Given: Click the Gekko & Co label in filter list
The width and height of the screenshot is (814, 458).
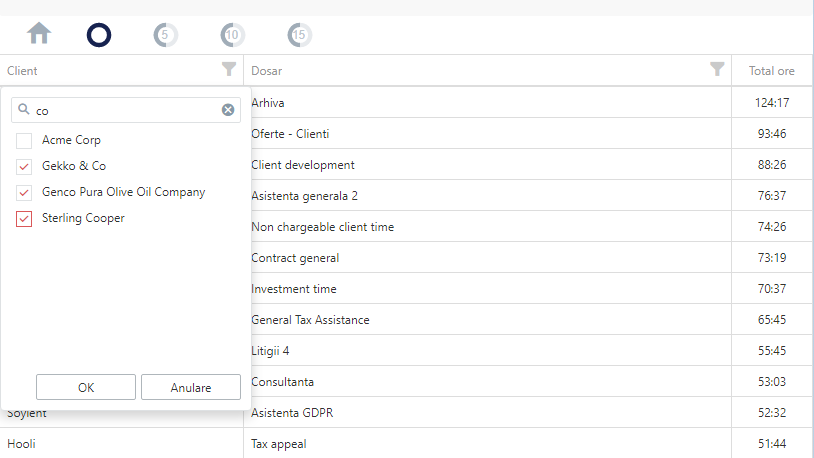Looking at the screenshot, I should click(x=74, y=166).
